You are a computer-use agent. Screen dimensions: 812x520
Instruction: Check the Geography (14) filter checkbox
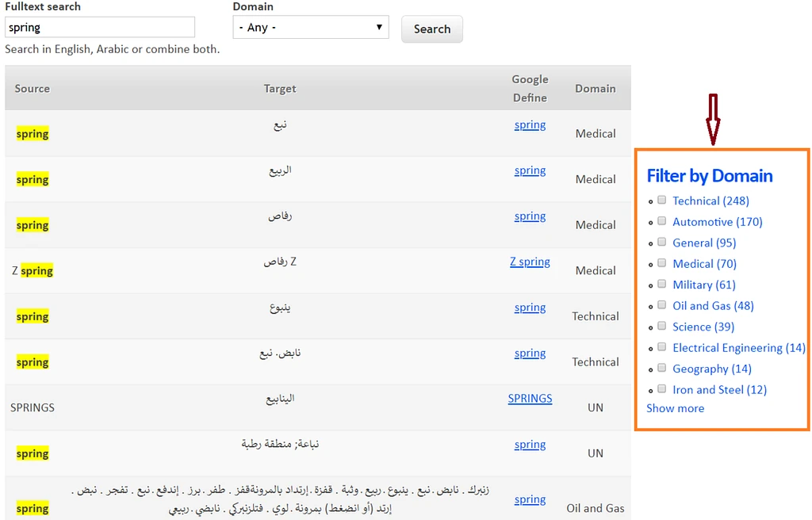point(662,368)
